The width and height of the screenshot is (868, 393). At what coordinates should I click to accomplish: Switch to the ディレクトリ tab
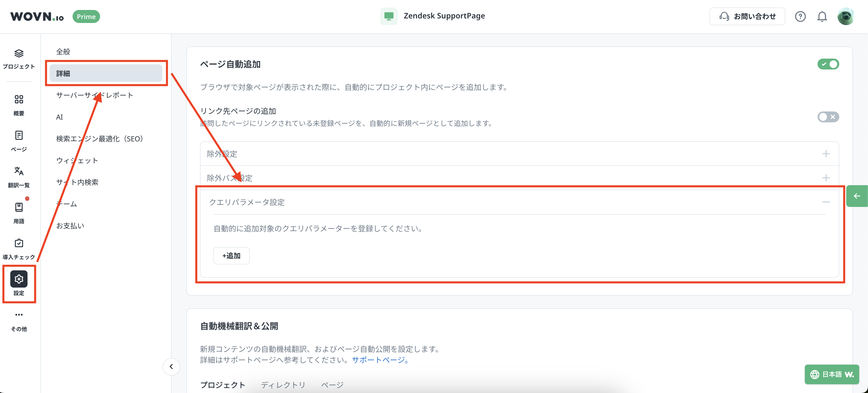[x=283, y=385]
